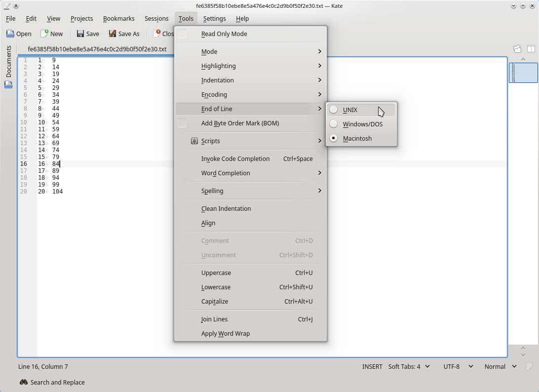Select Macintosh end of line
This screenshot has height=392, width=539.
[x=361, y=139]
